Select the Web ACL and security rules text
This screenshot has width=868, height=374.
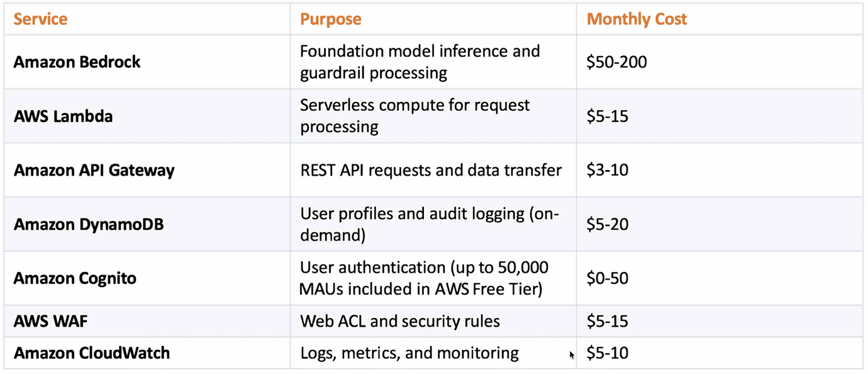[399, 321]
